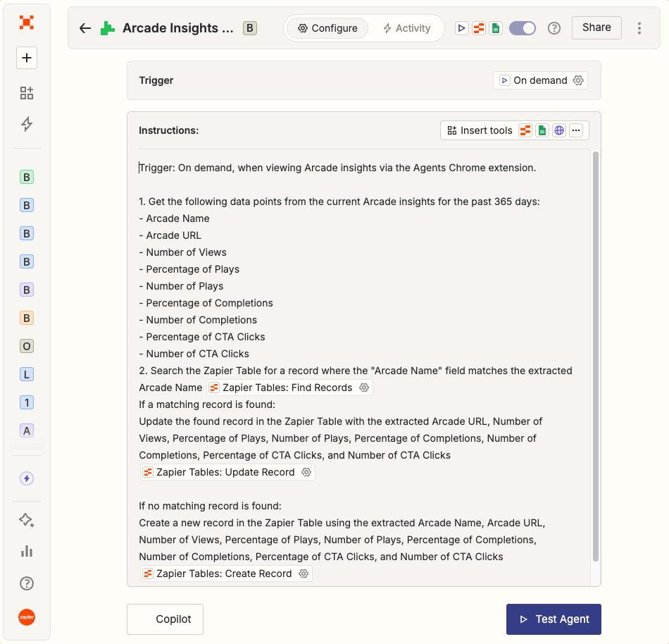Click the '- Number of CTA Clicks' line

(194, 354)
